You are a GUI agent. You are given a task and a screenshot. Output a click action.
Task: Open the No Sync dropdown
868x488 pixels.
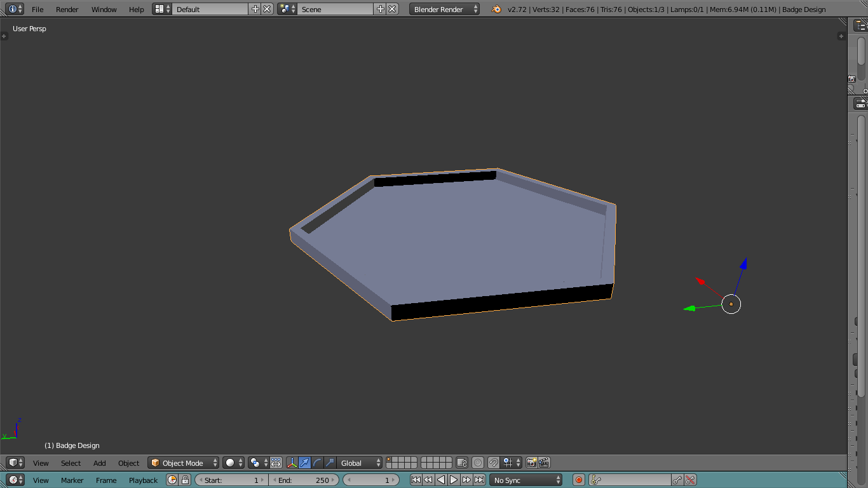tap(526, 480)
